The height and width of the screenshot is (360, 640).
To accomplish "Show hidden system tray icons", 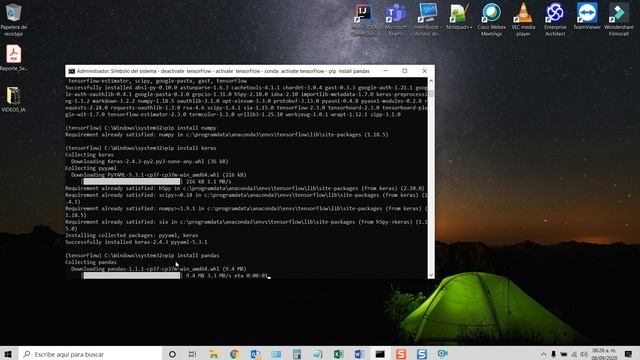I will click(543, 354).
